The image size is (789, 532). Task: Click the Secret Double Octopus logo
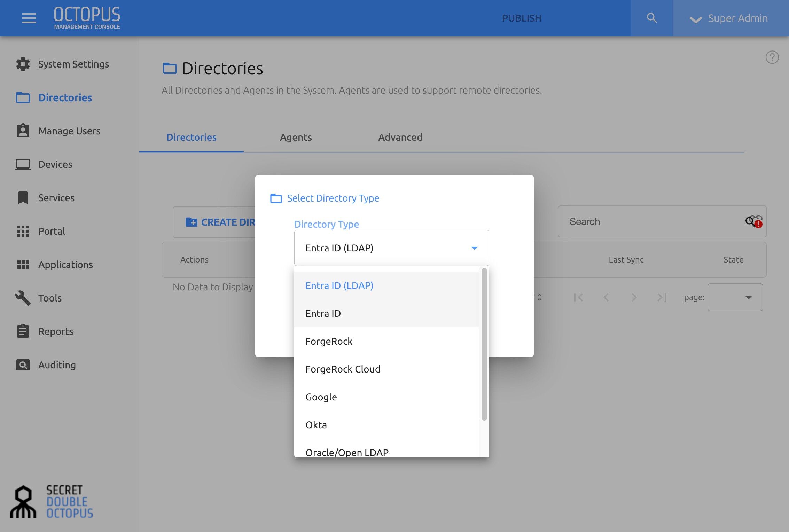52,502
